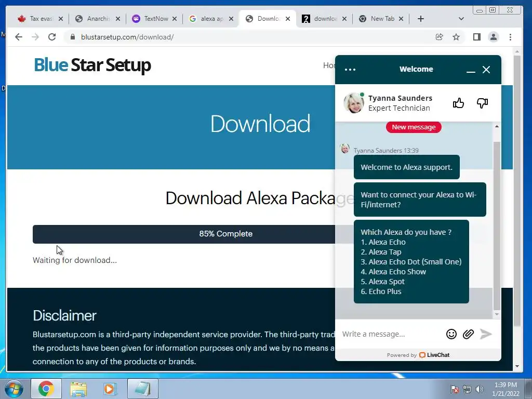View site security lock icon

(72, 37)
